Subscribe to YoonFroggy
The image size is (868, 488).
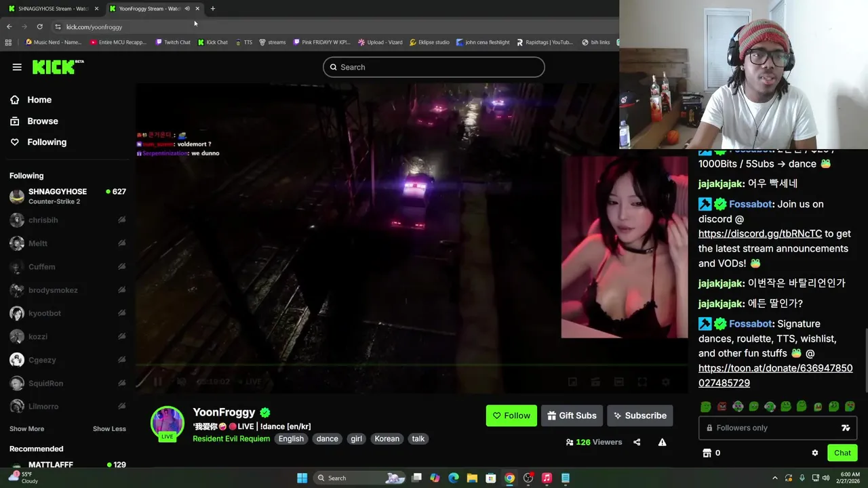tap(640, 415)
